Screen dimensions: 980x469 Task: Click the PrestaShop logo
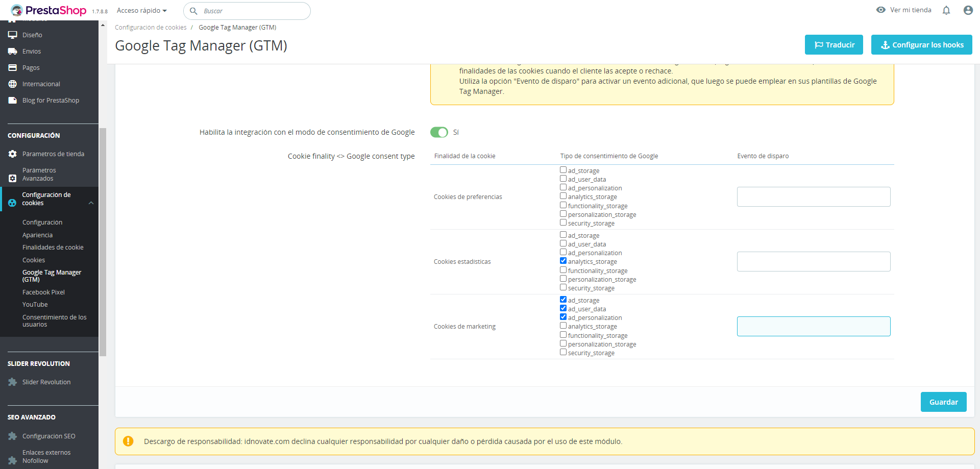pos(49,10)
